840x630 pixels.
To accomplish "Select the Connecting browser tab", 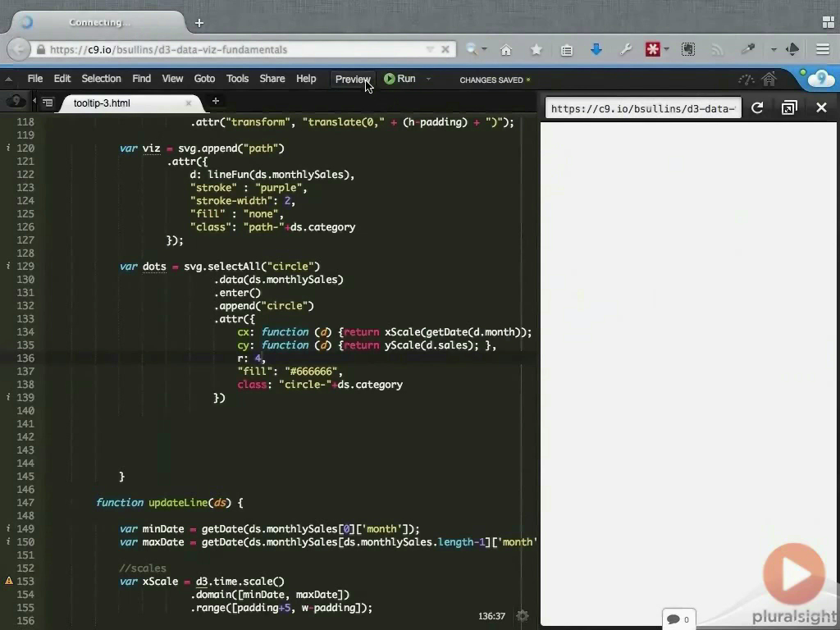I will (99, 22).
